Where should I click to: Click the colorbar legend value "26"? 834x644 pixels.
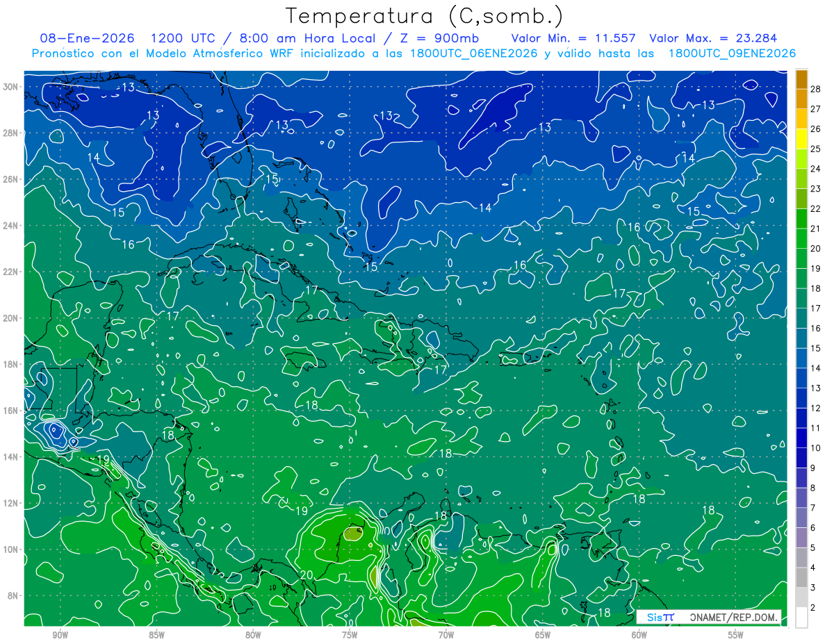[x=816, y=129]
